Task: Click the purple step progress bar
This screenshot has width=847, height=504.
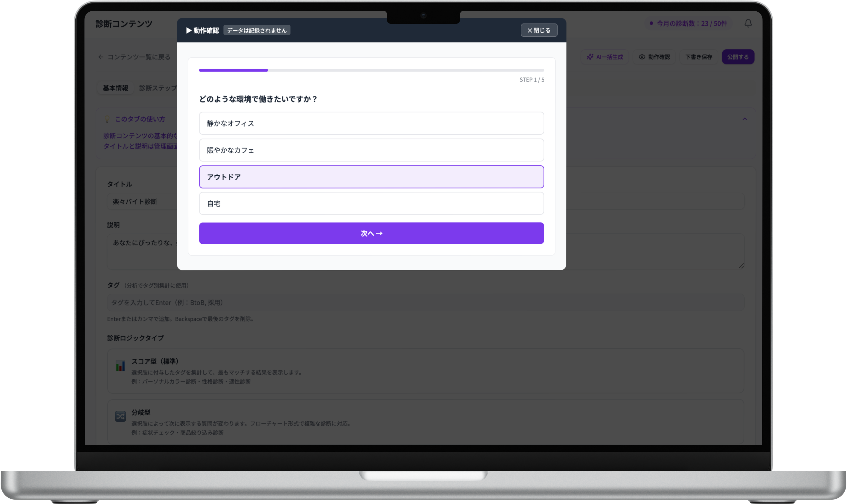Action: pos(371,70)
